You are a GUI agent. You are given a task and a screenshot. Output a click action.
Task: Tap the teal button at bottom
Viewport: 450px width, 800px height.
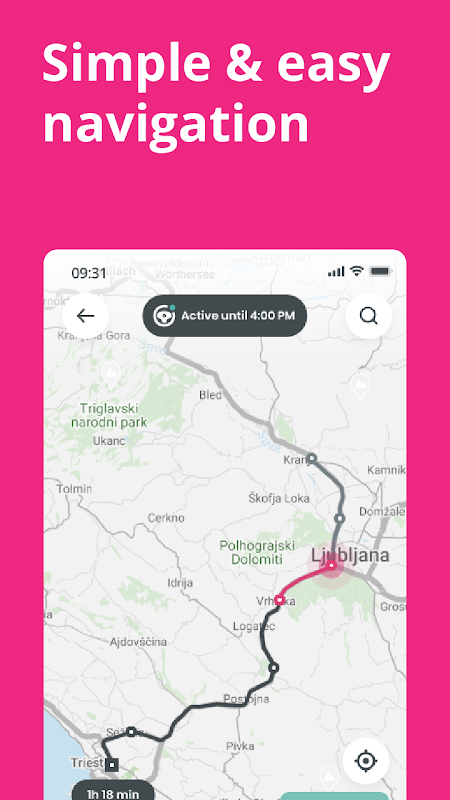(334, 796)
